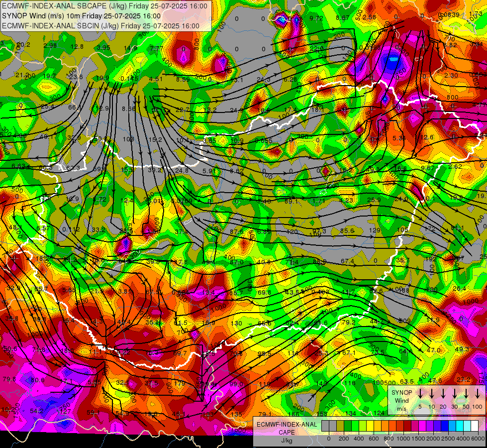The height and width of the screenshot is (448, 487).
Task: Click the station value 172
Action: pos(430,229)
